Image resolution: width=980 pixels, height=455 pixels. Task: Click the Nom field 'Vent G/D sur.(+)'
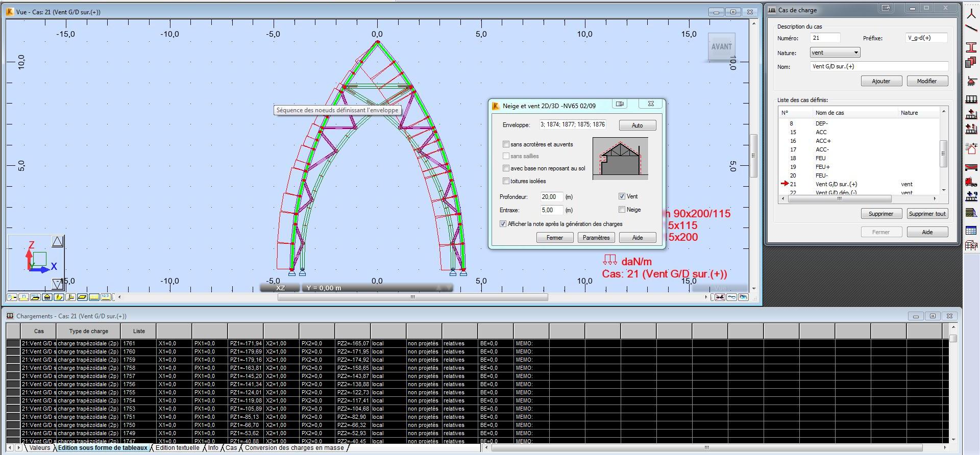pyautogui.click(x=879, y=66)
